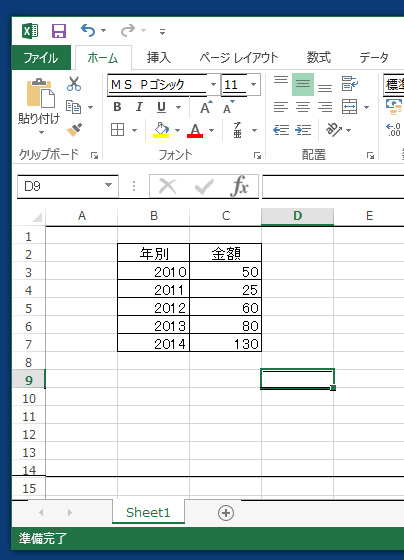The height and width of the screenshot is (560, 404).
Task: Open the データ ribbon tab
Action: (x=374, y=58)
